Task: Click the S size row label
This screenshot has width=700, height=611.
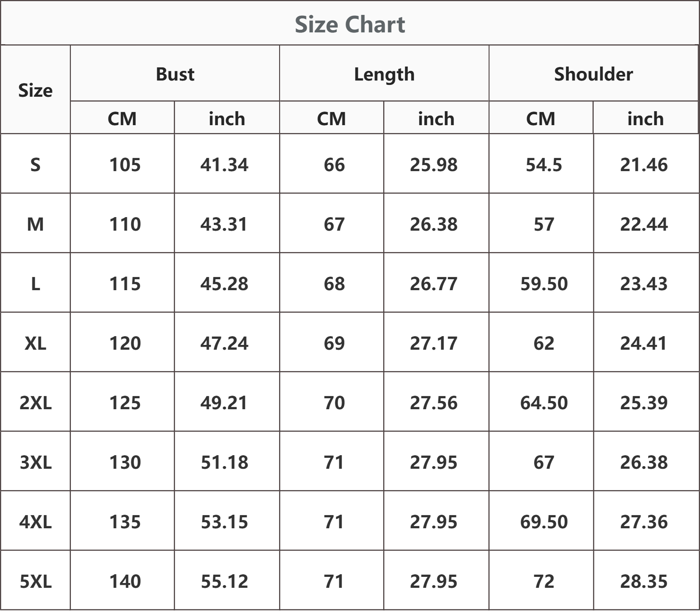Action: pyautogui.click(x=35, y=164)
